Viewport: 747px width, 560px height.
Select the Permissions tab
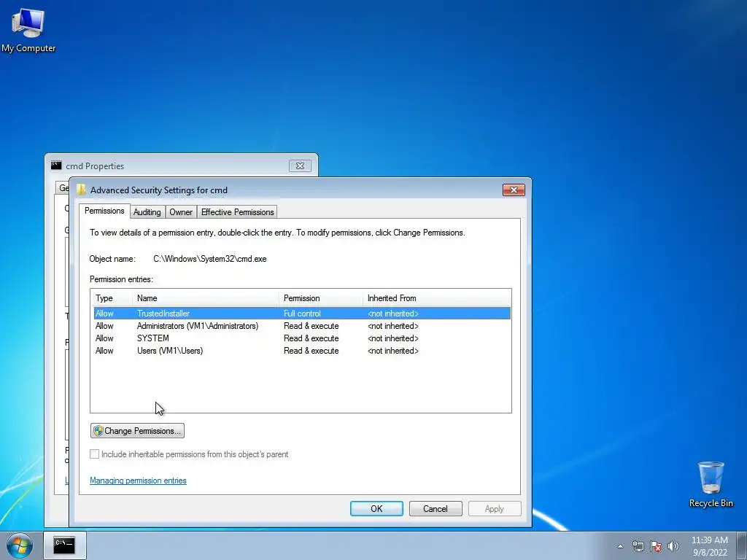[104, 211]
